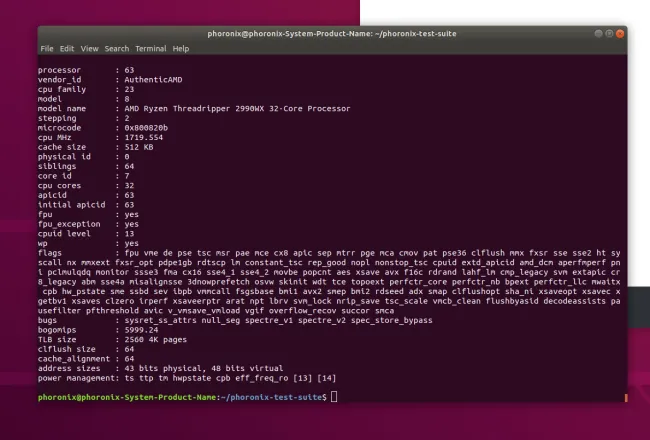The image size is (650, 440).
Task: Click the microcode value '0x800820b'
Action: coord(146,128)
